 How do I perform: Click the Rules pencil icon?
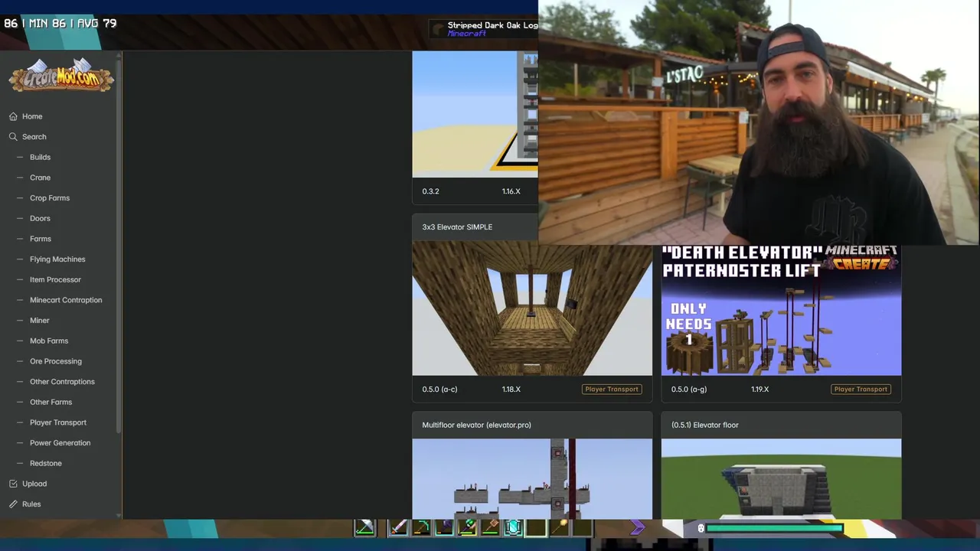coord(13,504)
